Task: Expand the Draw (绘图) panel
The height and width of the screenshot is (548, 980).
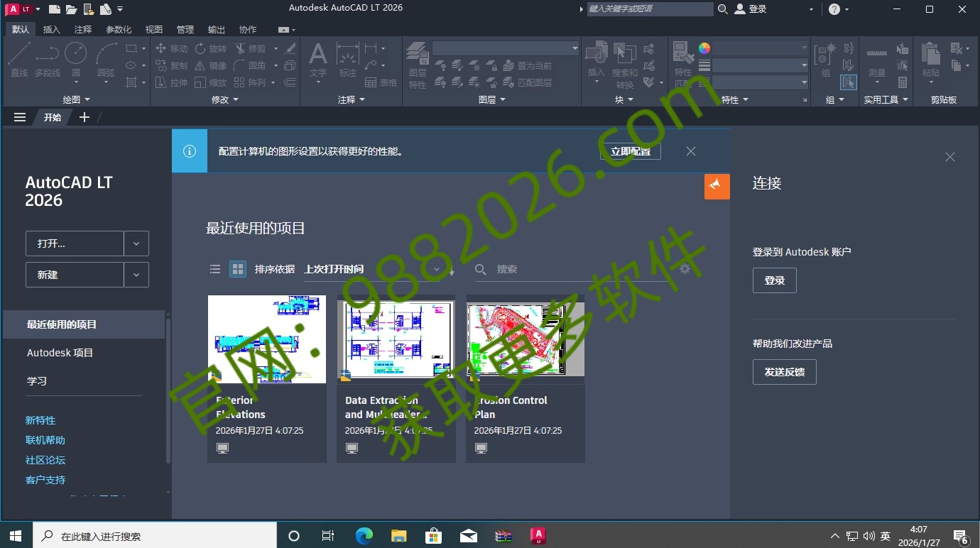Action: (77, 100)
